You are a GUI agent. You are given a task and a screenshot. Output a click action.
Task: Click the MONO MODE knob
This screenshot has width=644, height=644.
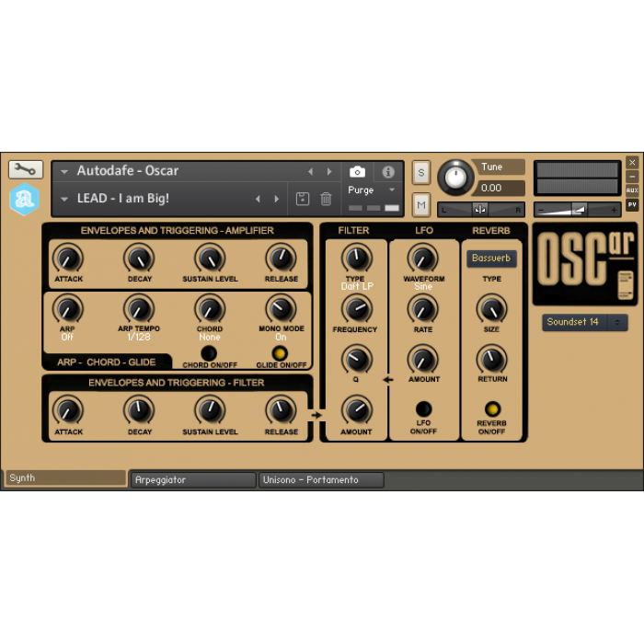[281, 309]
